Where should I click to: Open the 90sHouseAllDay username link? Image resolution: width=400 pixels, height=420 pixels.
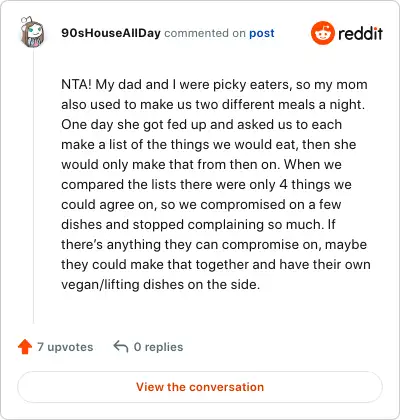(111, 33)
